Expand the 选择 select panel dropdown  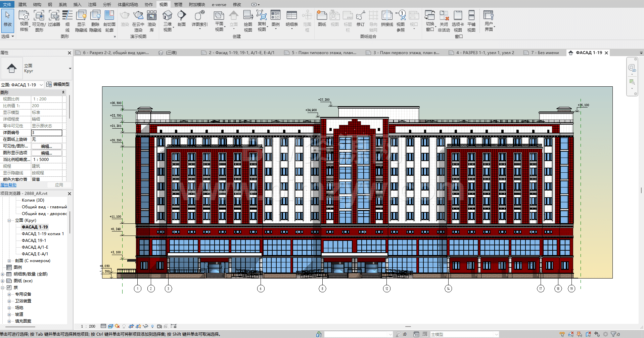[7, 36]
